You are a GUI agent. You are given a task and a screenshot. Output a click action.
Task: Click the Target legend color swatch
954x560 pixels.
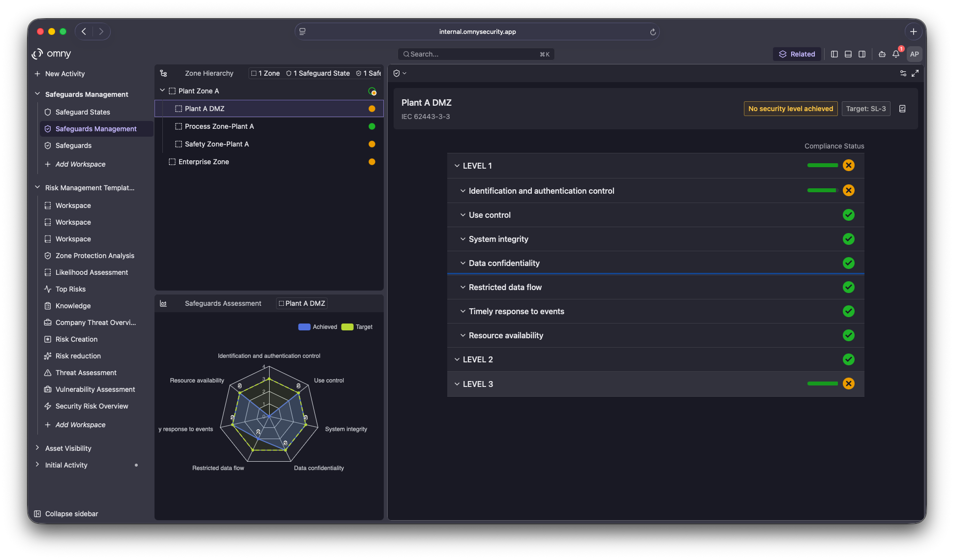point(347,327)
